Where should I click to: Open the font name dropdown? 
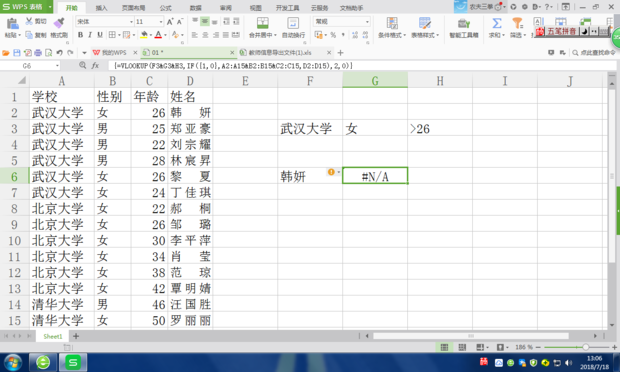131,22
